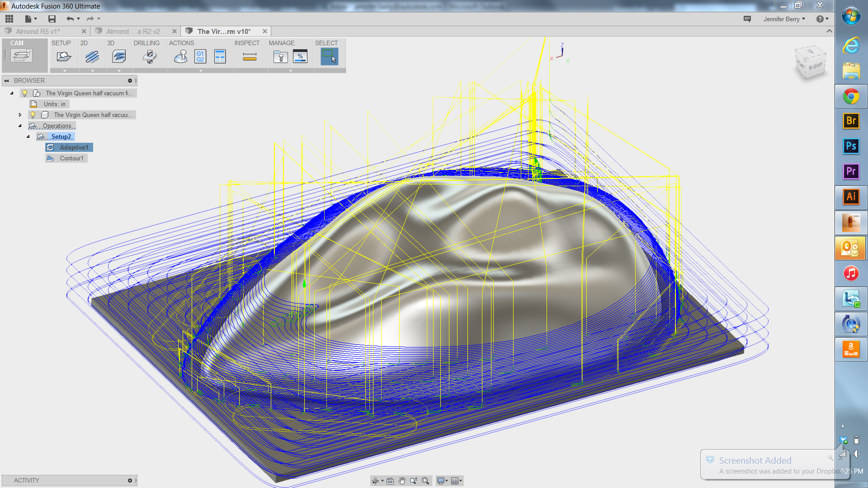The width and height of the screenshot is (868, 488).
Task: Toggle visibility bulb on Virgin Queen document
Action: point(24,93)
